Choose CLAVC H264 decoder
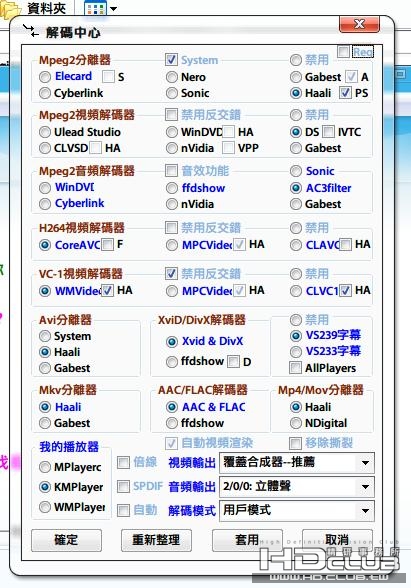The height and width of the screenshot is (588, 411). pos(296,245)
